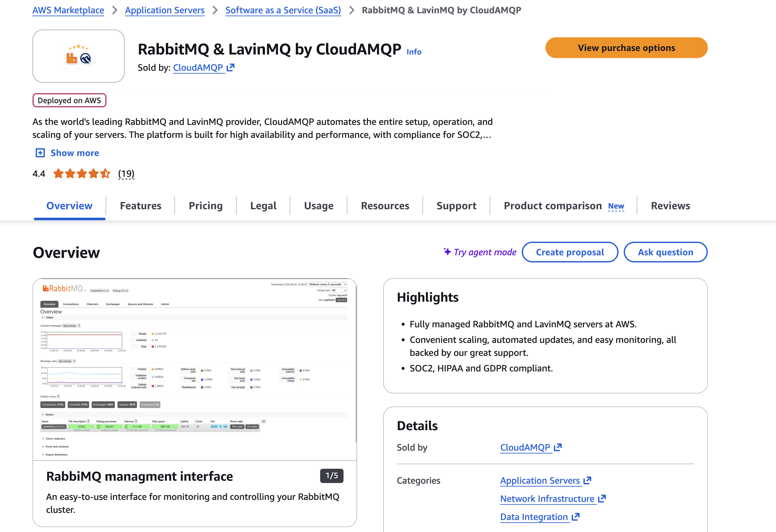776x532 pixels.
Task: Click the 4.4 rating value
Action: click(39, 174)
